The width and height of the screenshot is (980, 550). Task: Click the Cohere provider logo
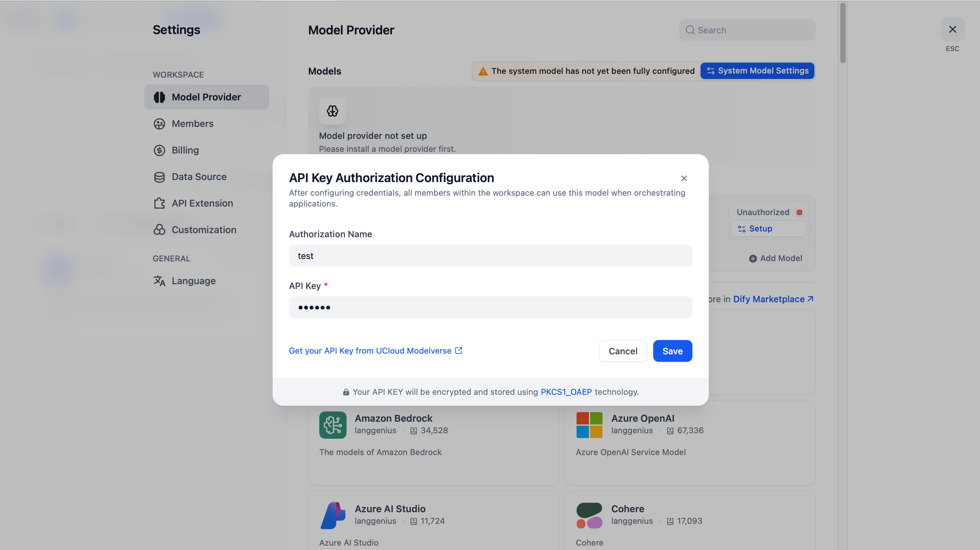[x=589, y=515]
